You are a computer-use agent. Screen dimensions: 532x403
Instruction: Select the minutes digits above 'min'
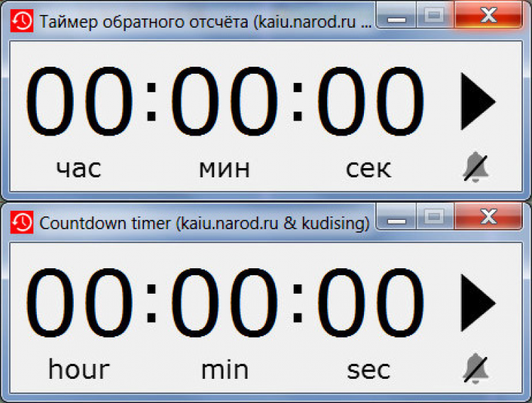click(224, 303)
